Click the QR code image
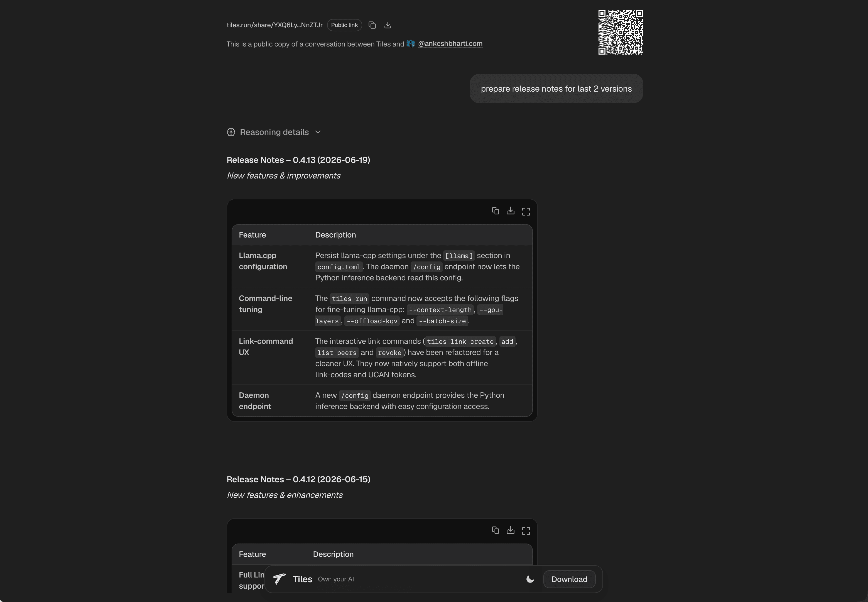 621,32
